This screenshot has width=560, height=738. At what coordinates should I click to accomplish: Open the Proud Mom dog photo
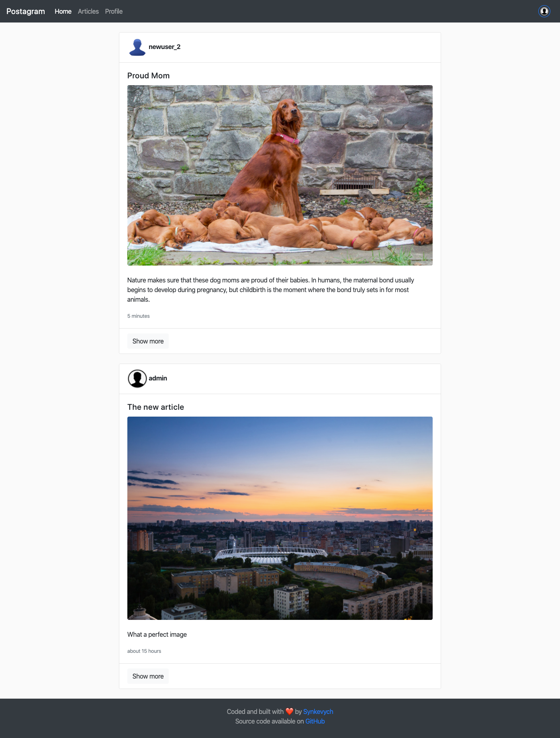coord(280,175)
